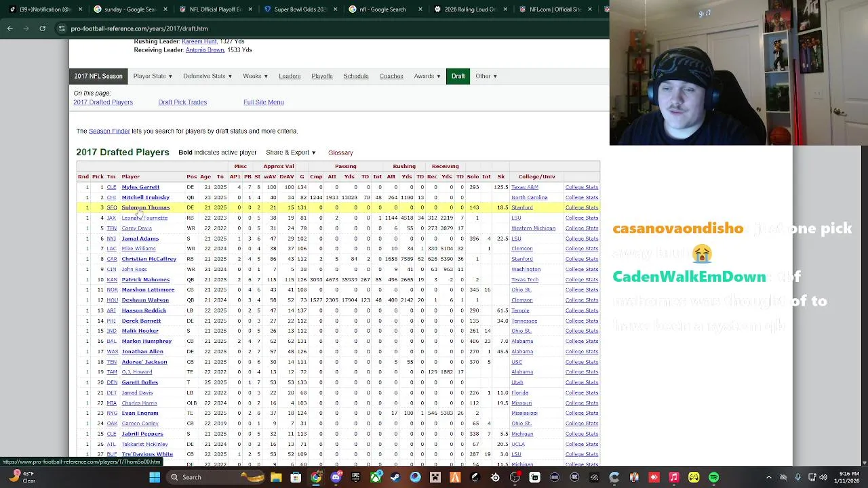Open Christian McCaffrey player page
The image size is (868, 488).
149,259
